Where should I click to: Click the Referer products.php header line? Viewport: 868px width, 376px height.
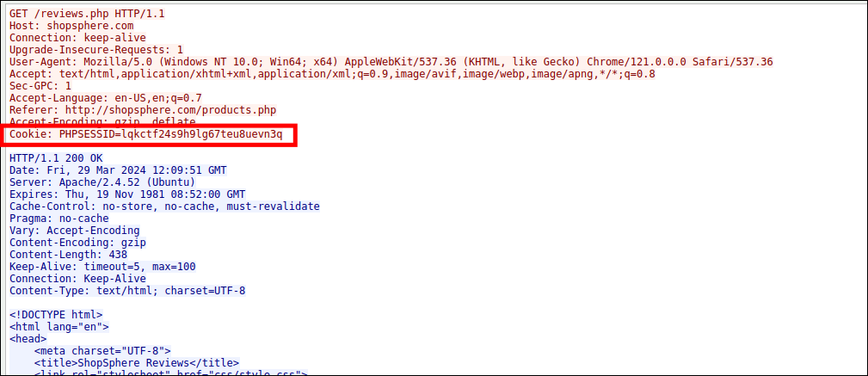tap(143, 110)
